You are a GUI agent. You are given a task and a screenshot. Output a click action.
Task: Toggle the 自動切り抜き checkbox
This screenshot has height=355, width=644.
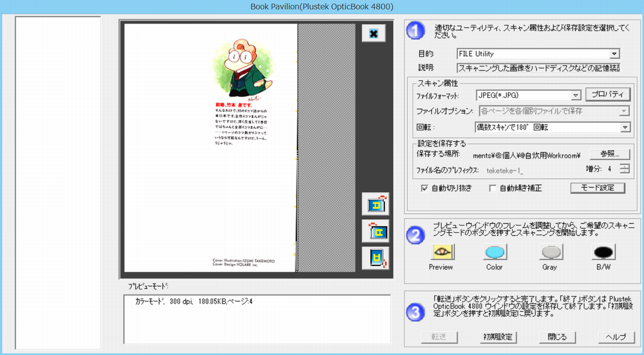coord(425,188)
